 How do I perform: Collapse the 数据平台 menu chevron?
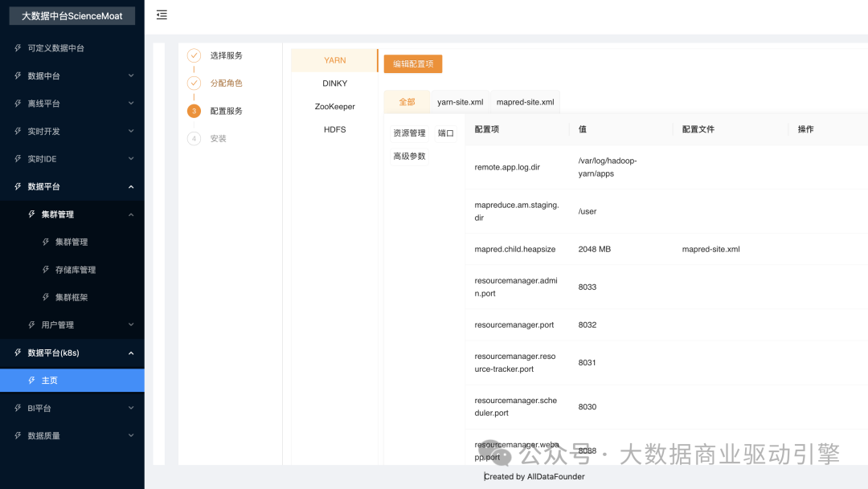(131, 187)
